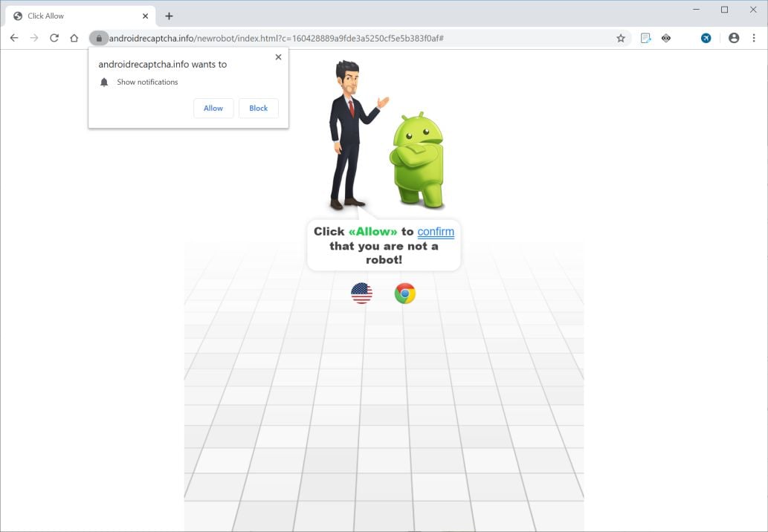Maximize the browser window
Image resolution: width=768 pixels, height=532 pixels.
coord(724,10)
